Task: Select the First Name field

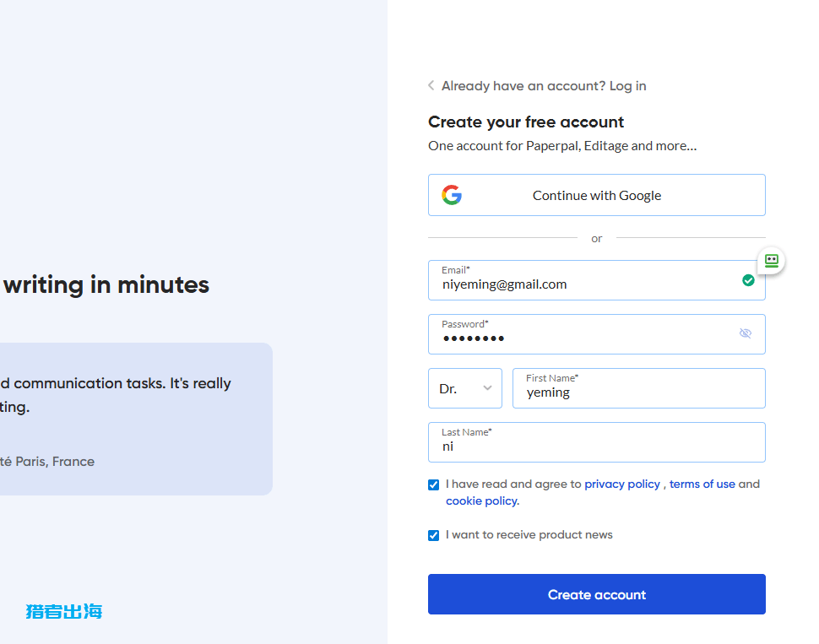Action: (x=639, y=388)
